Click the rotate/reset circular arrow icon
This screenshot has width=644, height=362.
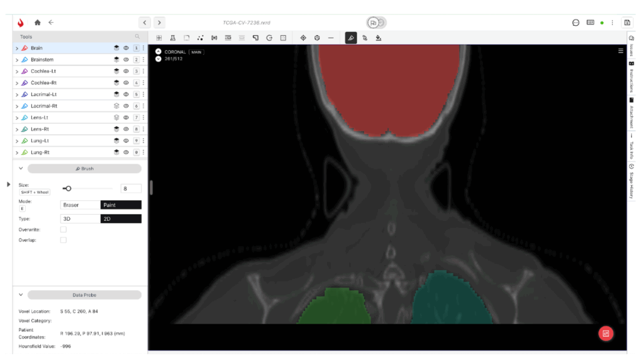[269, 38]
